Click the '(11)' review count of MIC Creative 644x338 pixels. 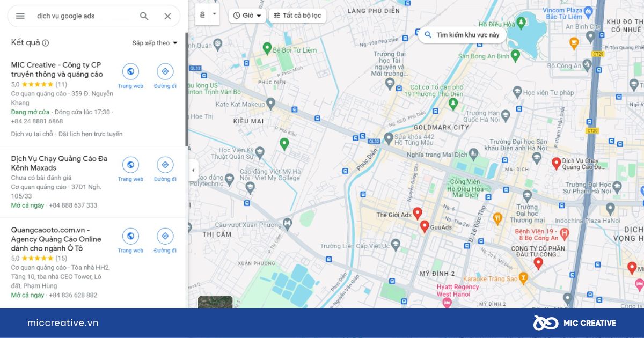(x=61, y=84)
